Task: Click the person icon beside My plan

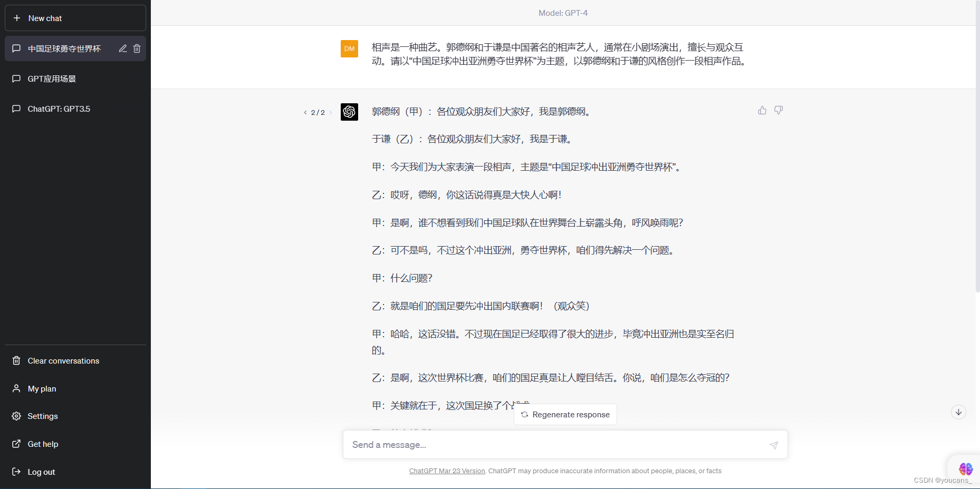Action: 16,388
